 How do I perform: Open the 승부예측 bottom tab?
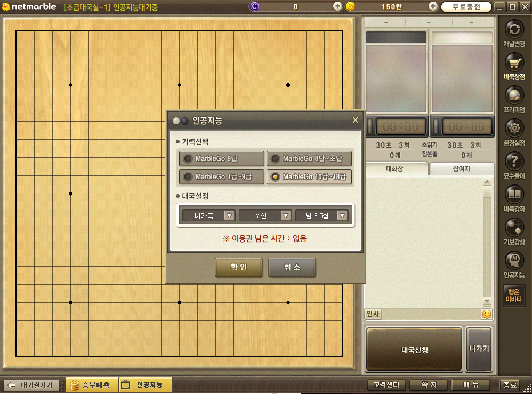[x=92, y=385]
